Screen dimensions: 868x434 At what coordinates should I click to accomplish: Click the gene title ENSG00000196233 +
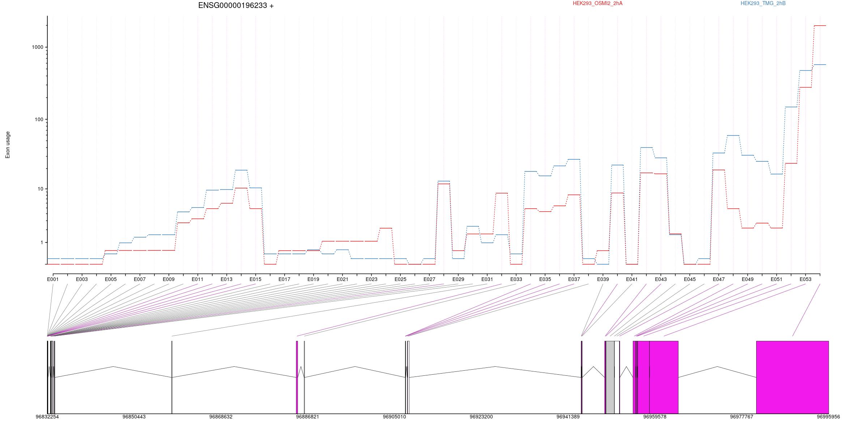236,5
